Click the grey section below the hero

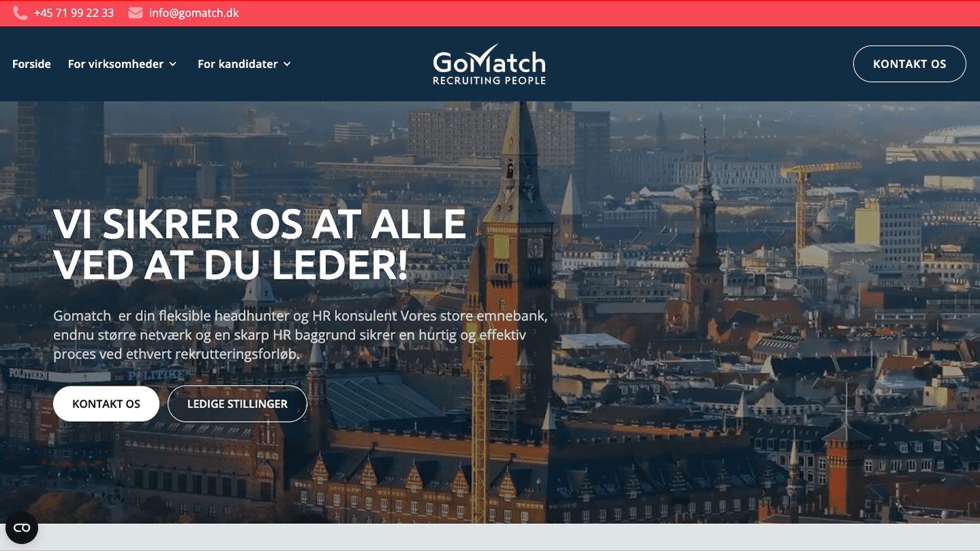490,537
